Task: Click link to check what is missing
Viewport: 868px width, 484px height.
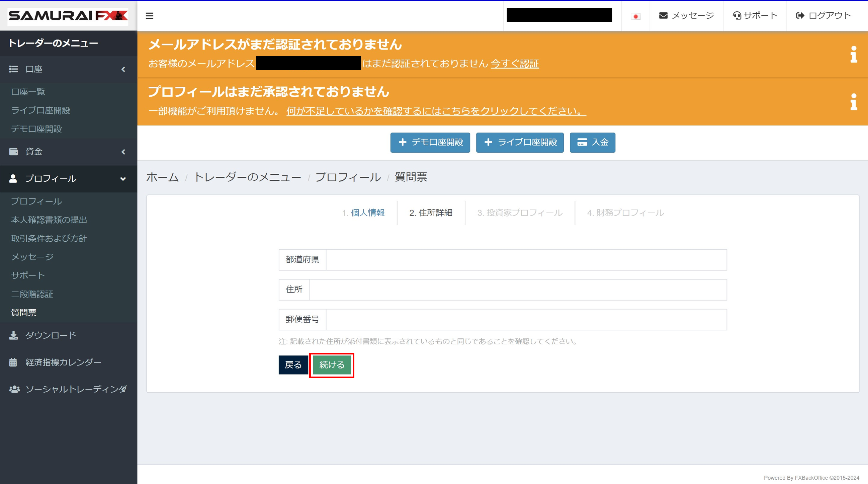Action: click(436, 111)
